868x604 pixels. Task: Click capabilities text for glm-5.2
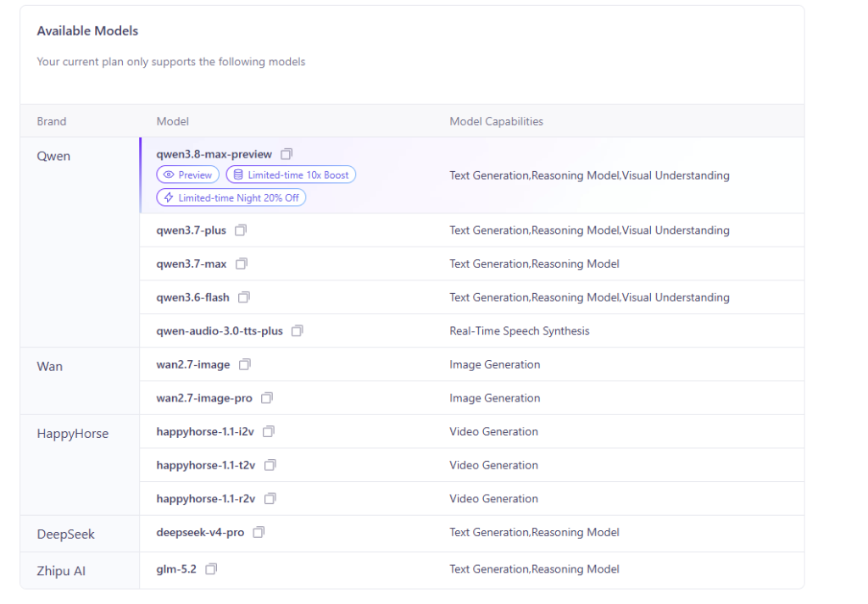[x=534, y=569]
